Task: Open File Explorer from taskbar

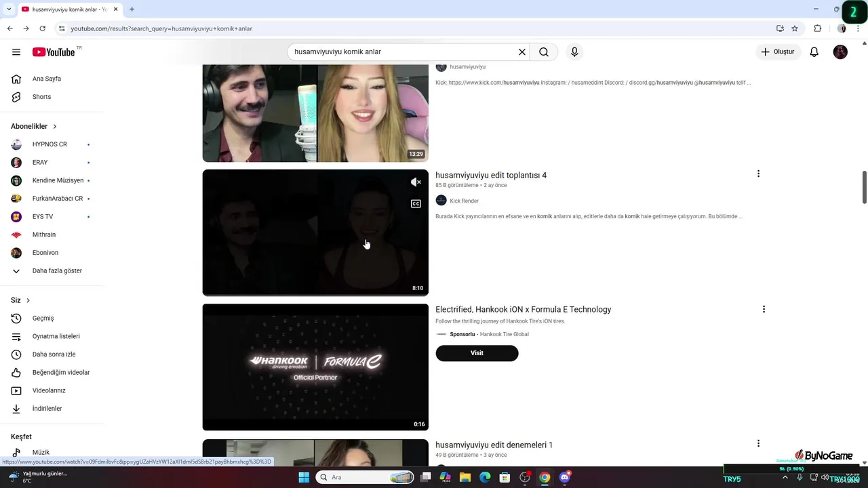Action: click(x=465, y=477)
